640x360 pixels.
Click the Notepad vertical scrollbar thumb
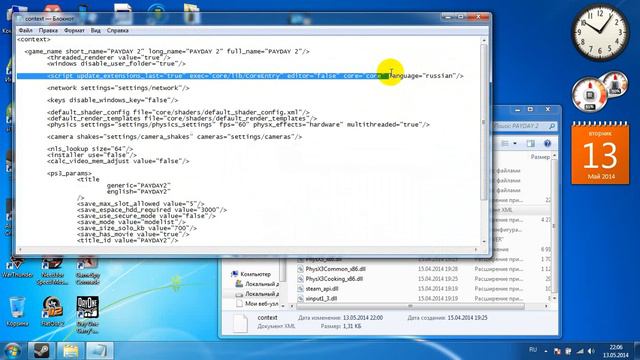coord(483,122)
